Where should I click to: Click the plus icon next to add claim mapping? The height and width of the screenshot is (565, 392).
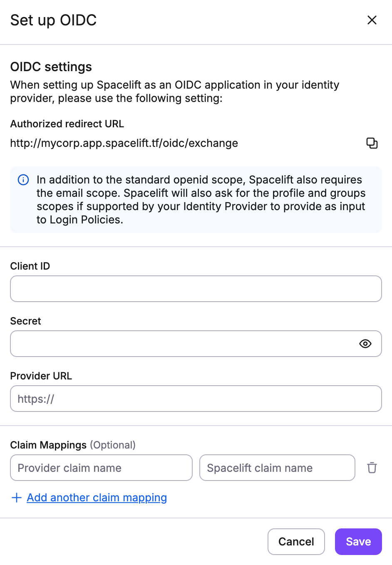16,498
